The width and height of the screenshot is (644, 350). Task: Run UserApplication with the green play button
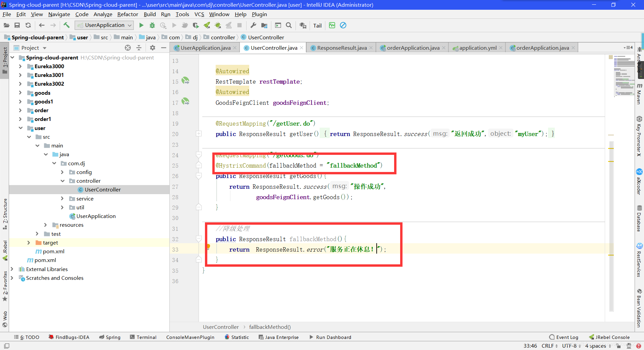(x=141, y=25)
